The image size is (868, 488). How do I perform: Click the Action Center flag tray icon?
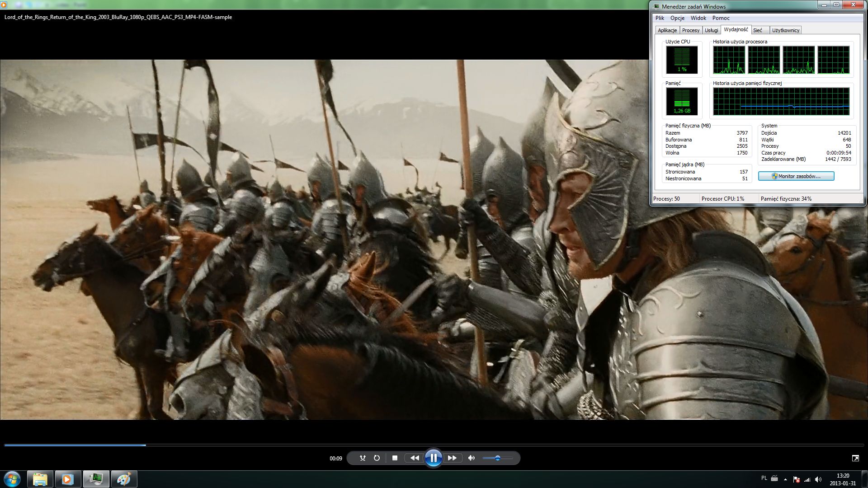(x=797, y=479)
